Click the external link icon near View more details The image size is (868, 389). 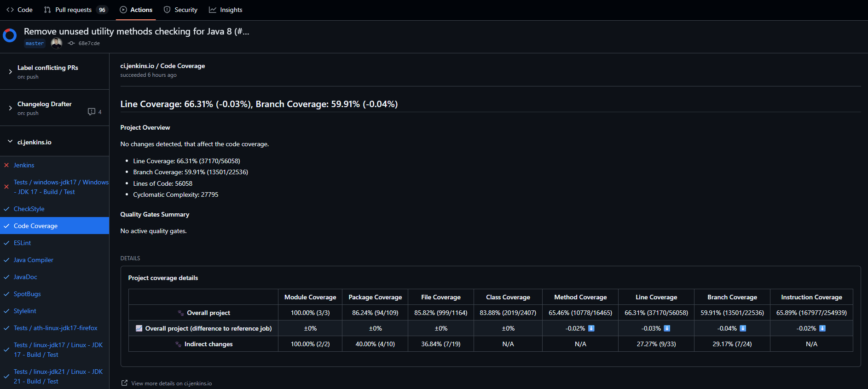(124, 383)
